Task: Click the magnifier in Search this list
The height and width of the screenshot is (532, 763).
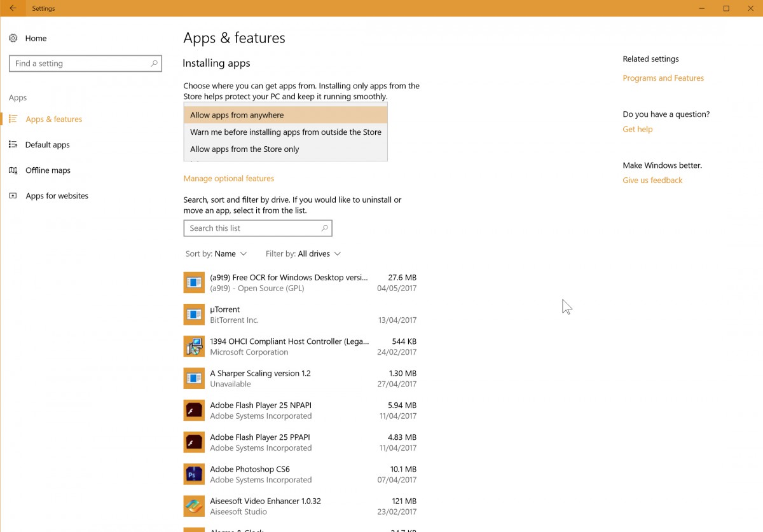Action: pyautogui.click(x=324, y=228)
